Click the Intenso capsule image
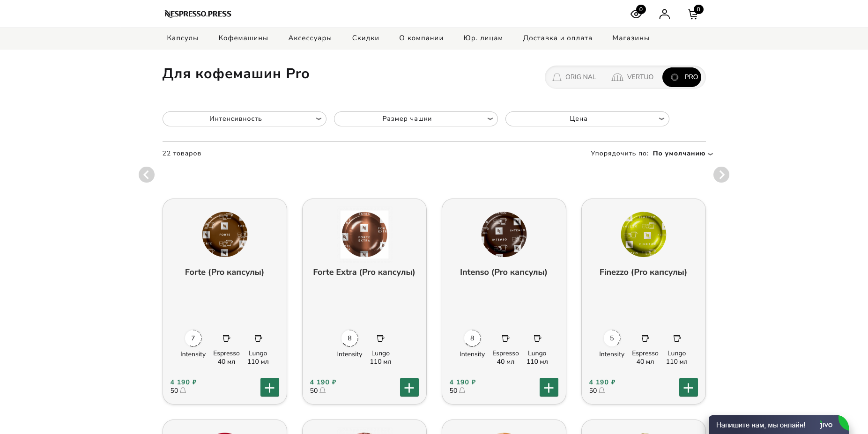868x434 pixels. 504,234
